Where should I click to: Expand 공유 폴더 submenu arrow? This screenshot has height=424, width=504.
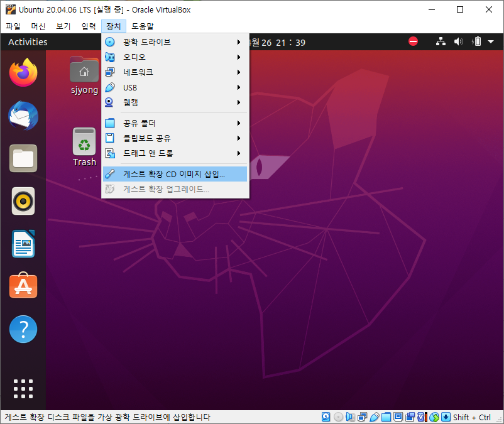tap(239, 123)
